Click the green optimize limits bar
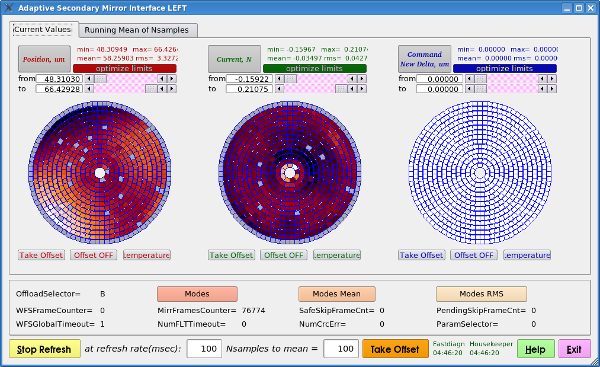 [315, 69]
